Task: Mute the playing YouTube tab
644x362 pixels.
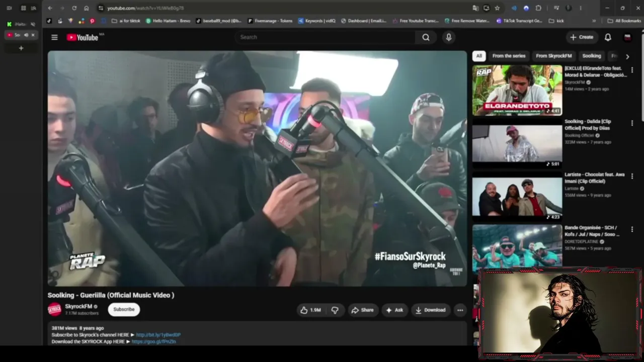Action: pyautogui.click(x=26, y=35)
